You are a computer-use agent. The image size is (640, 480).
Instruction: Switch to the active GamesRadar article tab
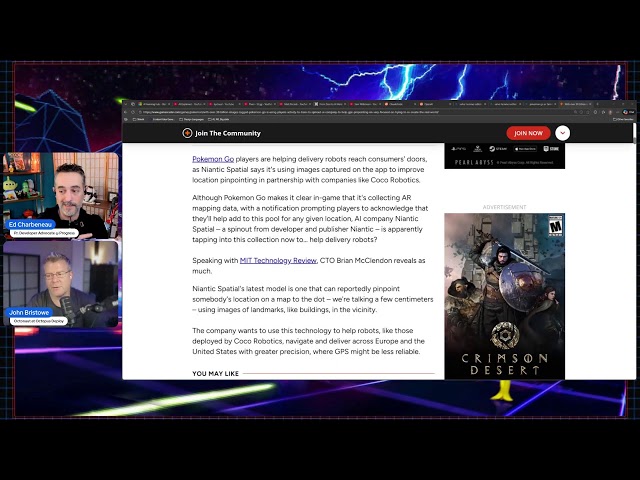(576, 104)
